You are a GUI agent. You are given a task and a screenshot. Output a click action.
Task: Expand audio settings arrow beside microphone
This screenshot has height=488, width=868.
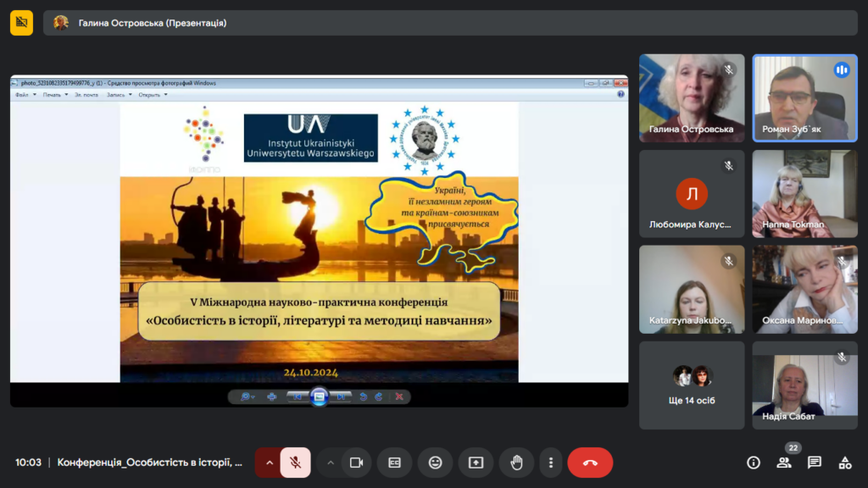click(270, 463)
